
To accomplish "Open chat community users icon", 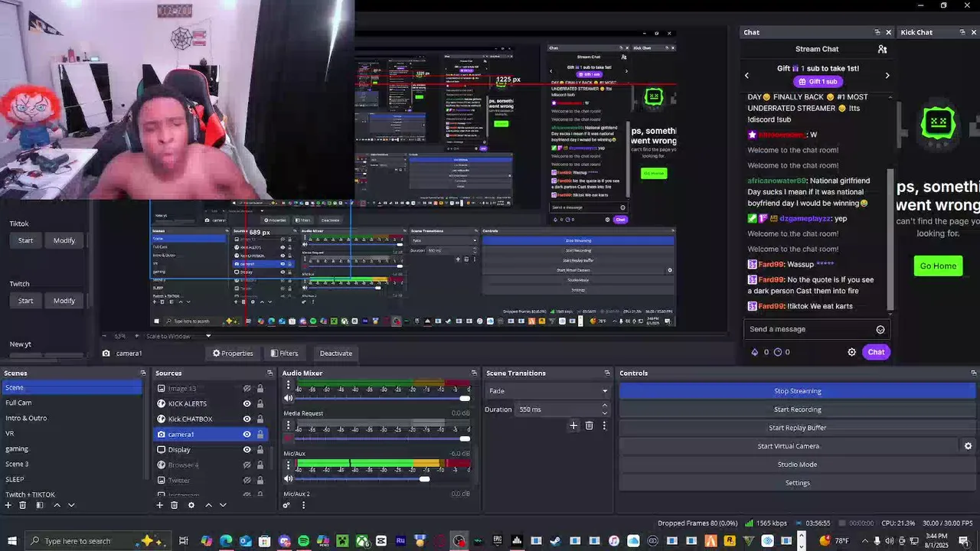I will coord(882,49).
